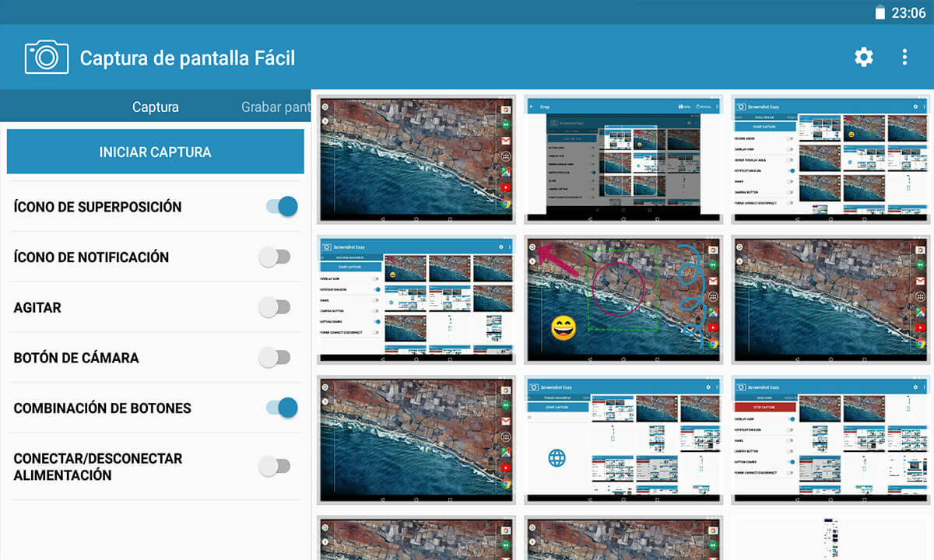The image size is (934, 560).
Task: Tap the BOTÓN DE CÁMARA label
Action: tap(76, 358)
